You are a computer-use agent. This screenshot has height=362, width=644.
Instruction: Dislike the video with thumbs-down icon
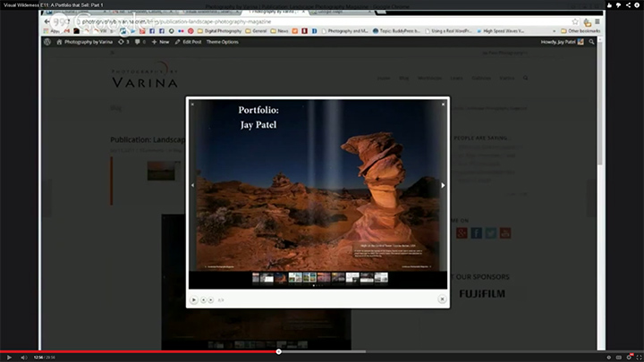tap(619, 5)
